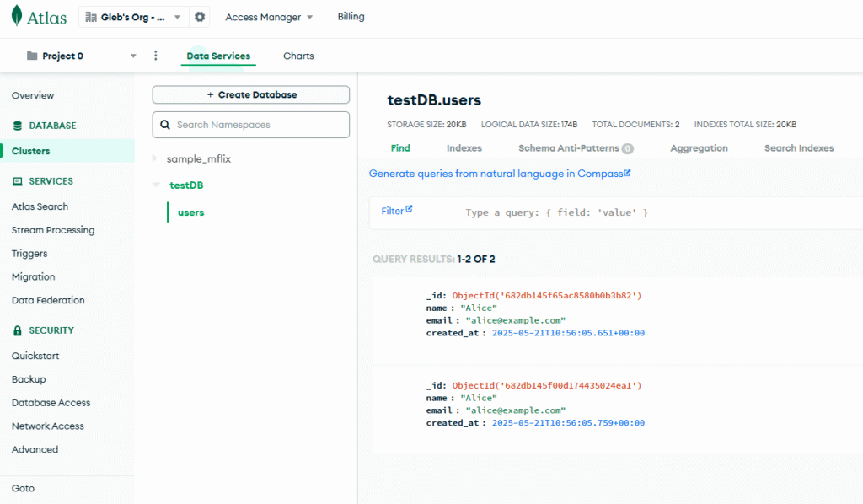Select the Indexes tab
This screenshot has height=504, width=863.
464,148
